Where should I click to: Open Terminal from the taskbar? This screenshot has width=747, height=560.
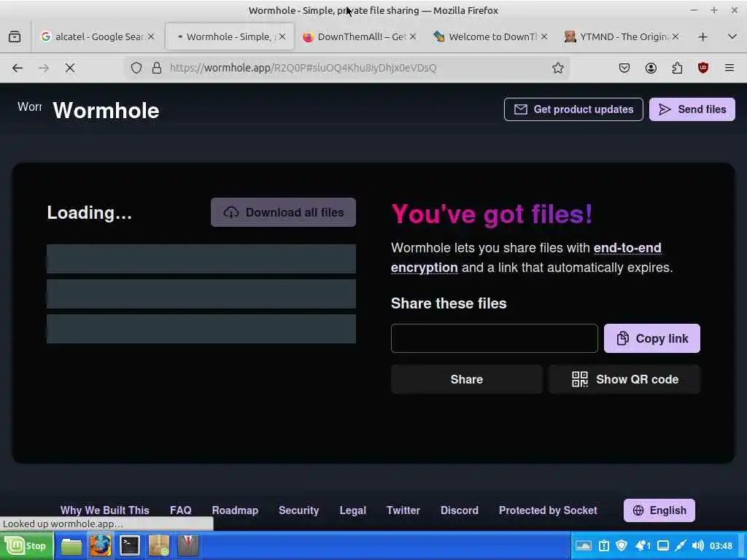tap(130, 545)
